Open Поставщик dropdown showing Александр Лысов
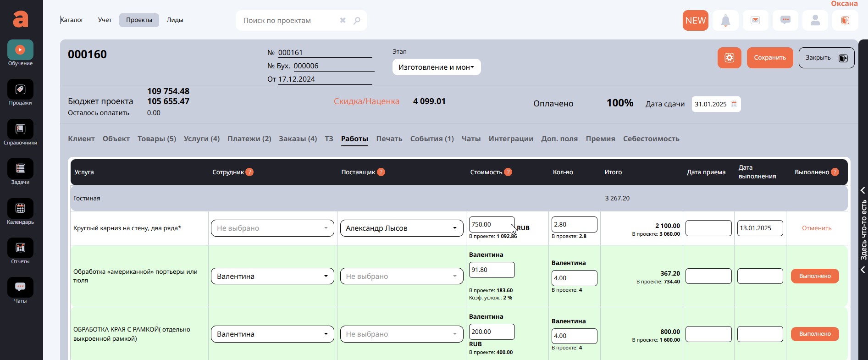The height and width of the screenshot is (360, 868). 401,228
